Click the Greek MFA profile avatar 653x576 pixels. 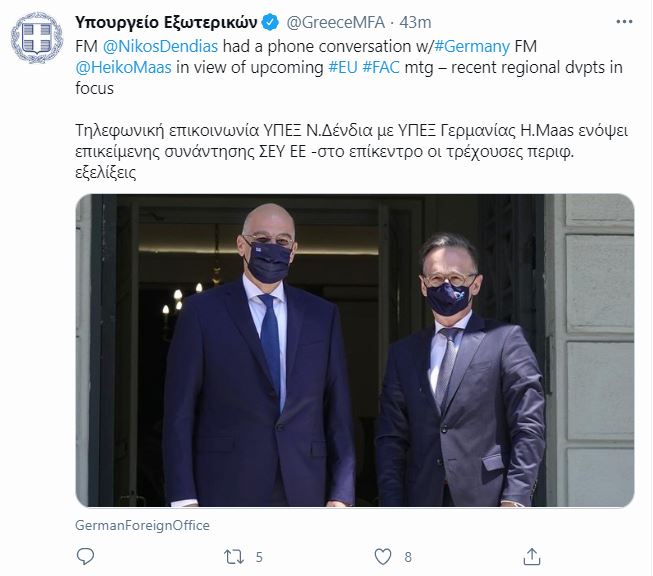[x=37, y=38]
